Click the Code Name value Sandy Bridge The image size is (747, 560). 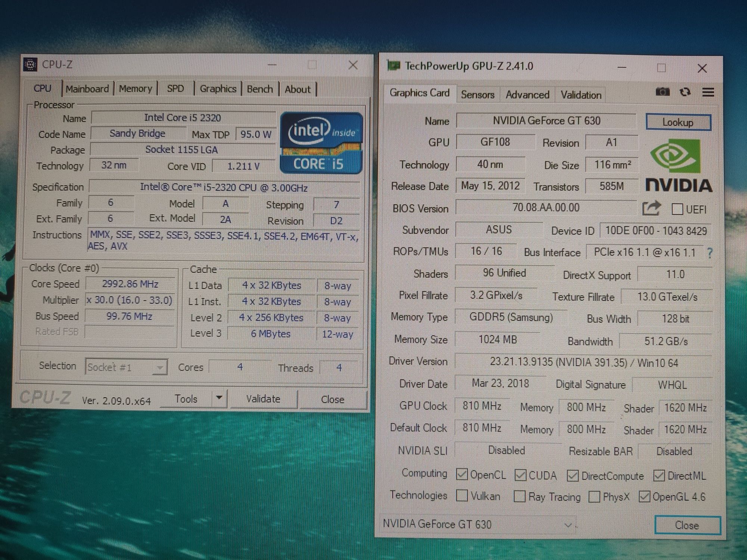(x=137, y=134)
